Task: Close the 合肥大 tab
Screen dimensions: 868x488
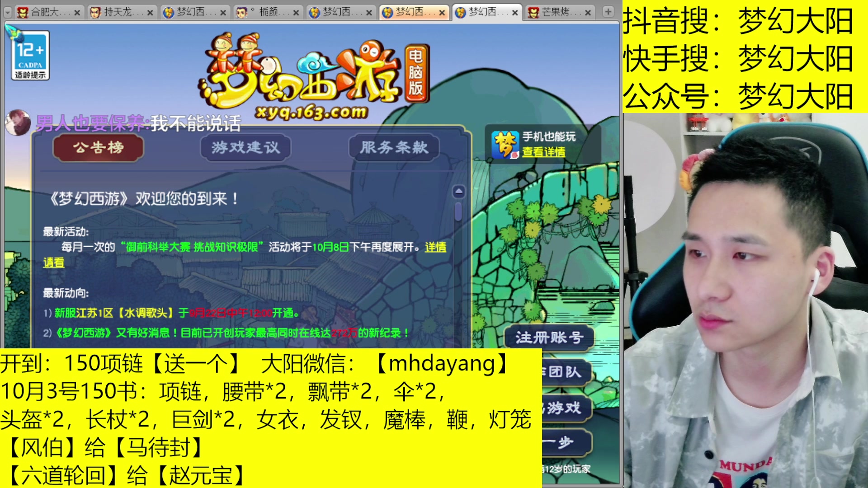Action: tap(77, 13)
